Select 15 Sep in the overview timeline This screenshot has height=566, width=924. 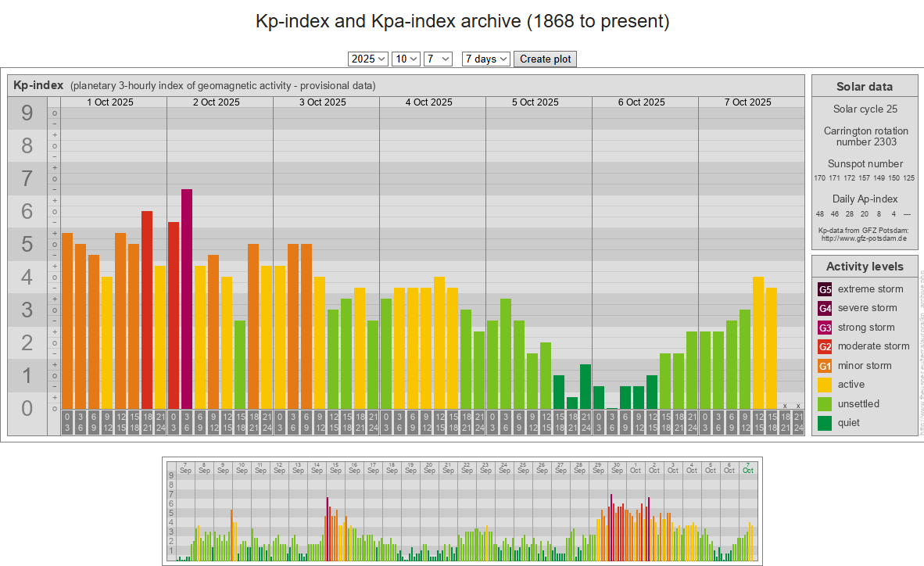pos(335,467)
